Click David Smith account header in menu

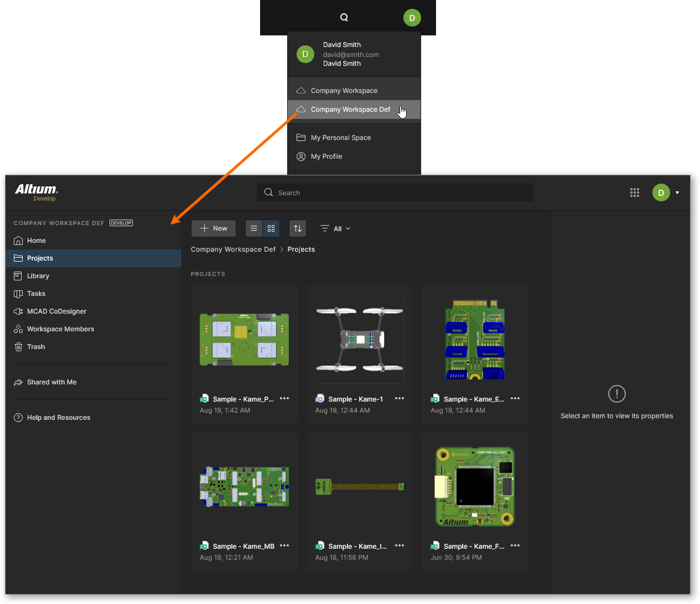coord(354,54)
